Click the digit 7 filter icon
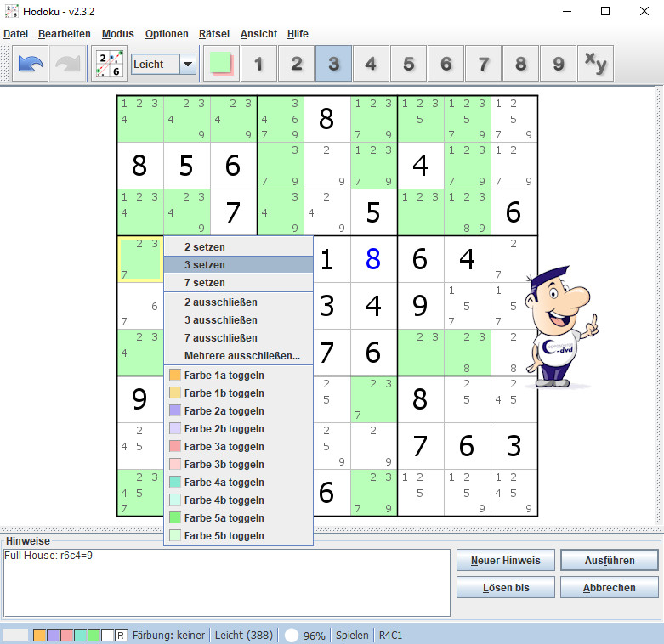Viewport: 664px width, 644px height. tap(483, 65)
